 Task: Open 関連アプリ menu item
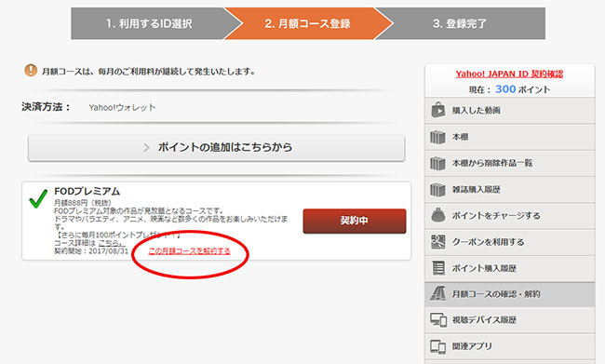(510, 346)
